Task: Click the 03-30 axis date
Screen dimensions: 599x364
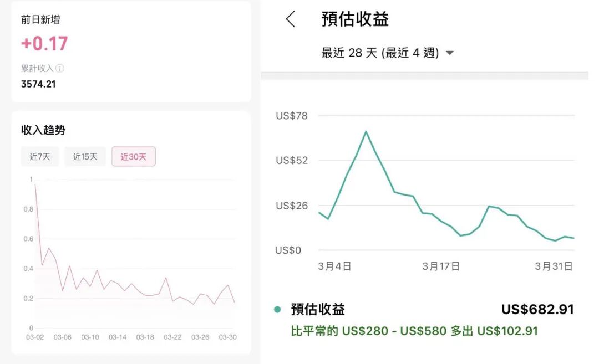Action: click(228, 337)
